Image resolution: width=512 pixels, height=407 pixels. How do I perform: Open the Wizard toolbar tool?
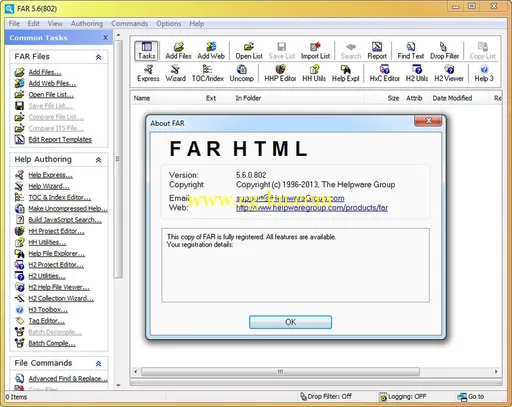175,73
